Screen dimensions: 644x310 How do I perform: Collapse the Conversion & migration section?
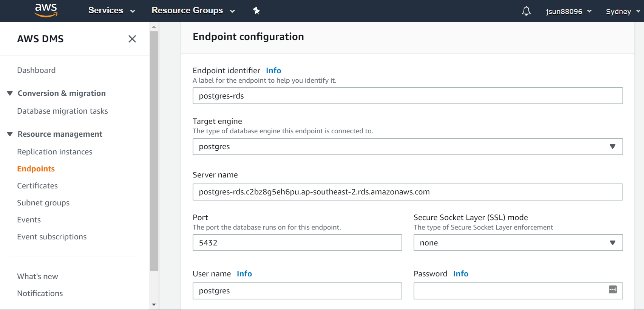[10, 93]
